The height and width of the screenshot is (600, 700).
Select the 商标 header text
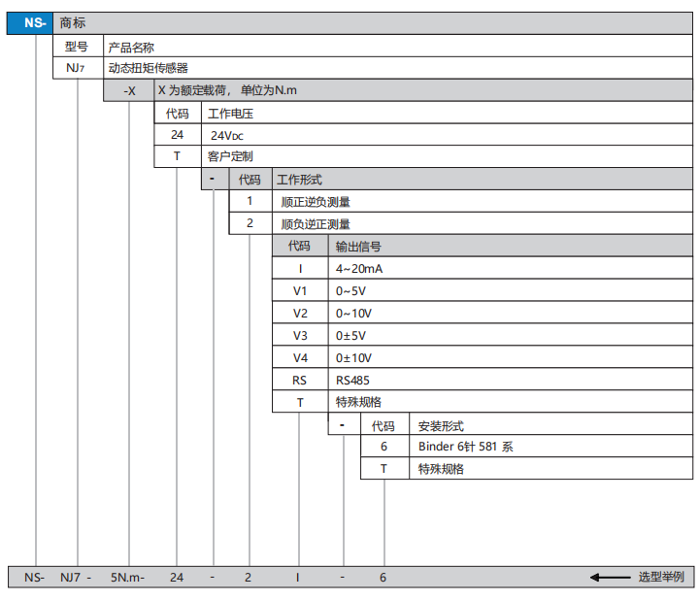(x=72, y=22)
